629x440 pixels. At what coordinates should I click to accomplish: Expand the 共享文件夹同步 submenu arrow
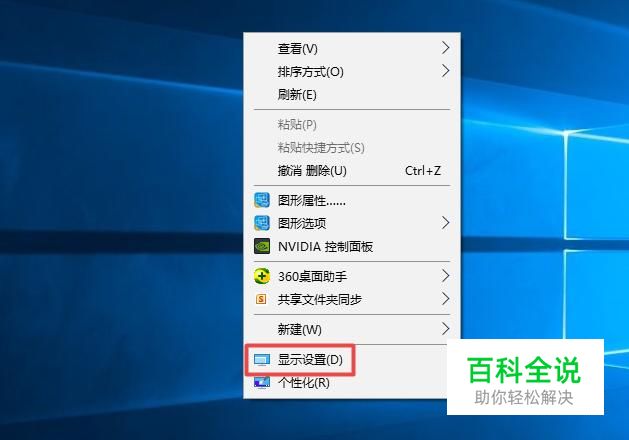click(x=445, y=299)
